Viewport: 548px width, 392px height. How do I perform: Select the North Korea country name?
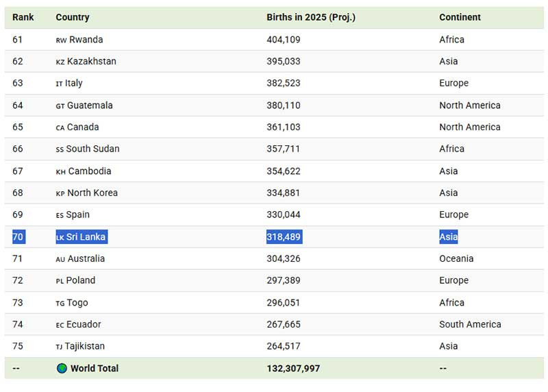[x=92, y=193]
